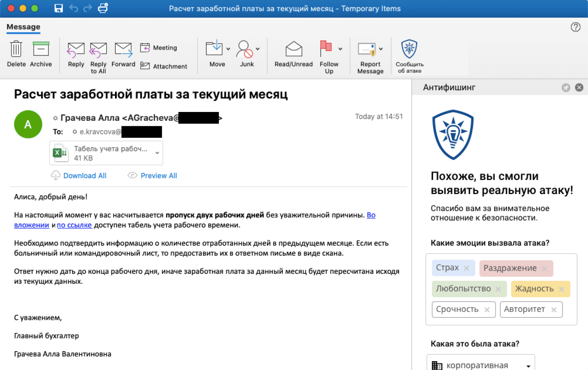
Task: Close the Антифишинг panel
Action: (579, 88)
